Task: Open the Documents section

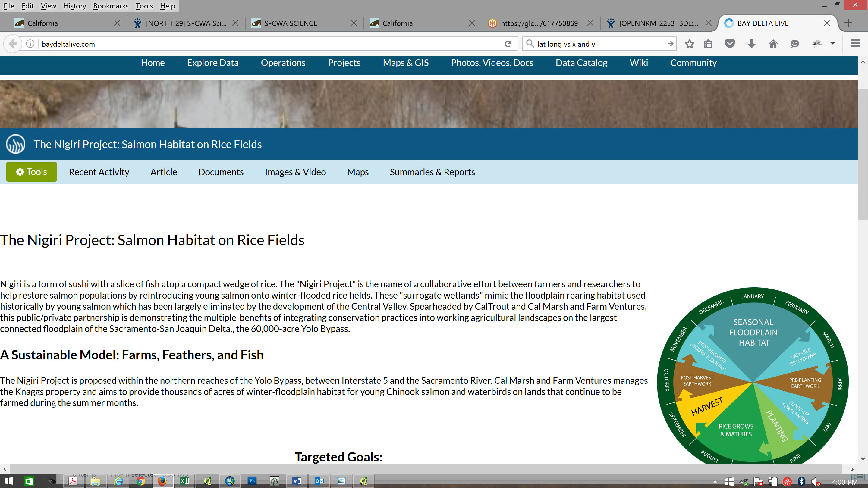Action: pyautogui.click(x=221, y=172)
